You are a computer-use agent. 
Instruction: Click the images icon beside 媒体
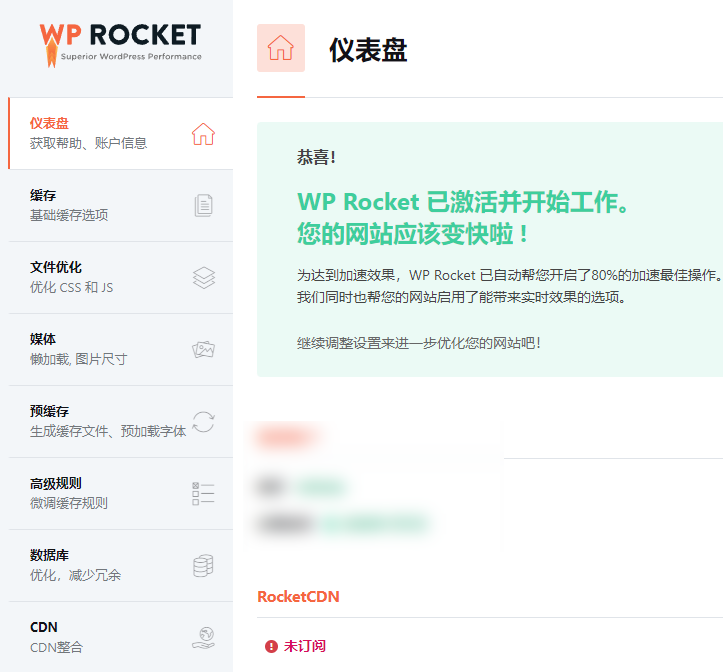point(203,350)
